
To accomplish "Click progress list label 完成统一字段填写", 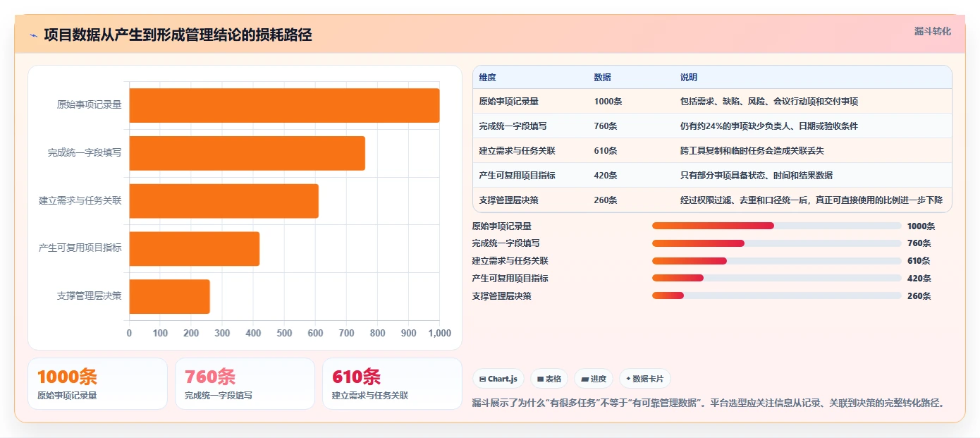I will [x=506, y=243].
